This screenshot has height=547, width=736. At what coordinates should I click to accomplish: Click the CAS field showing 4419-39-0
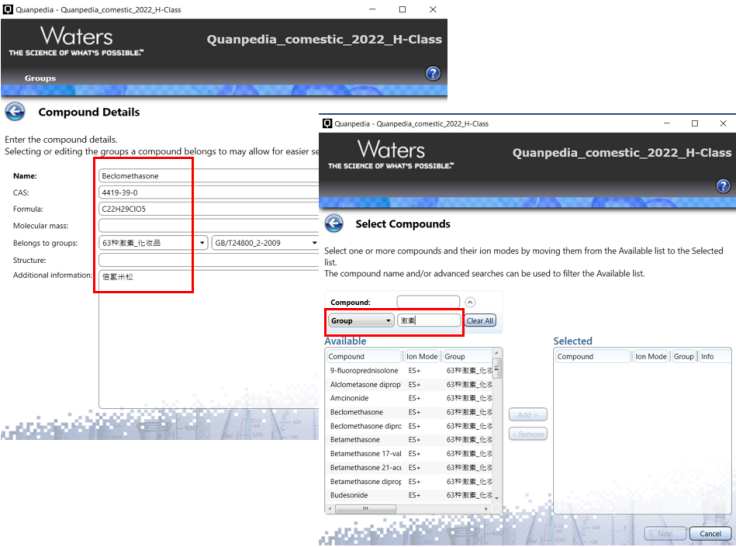pyautogui.click(x=209, y=193)
